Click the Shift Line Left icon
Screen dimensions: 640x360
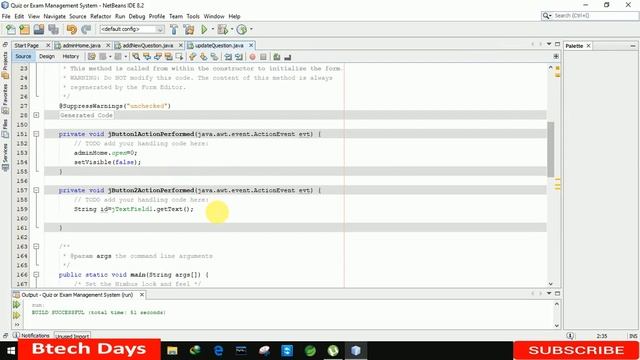click(228, 57)
